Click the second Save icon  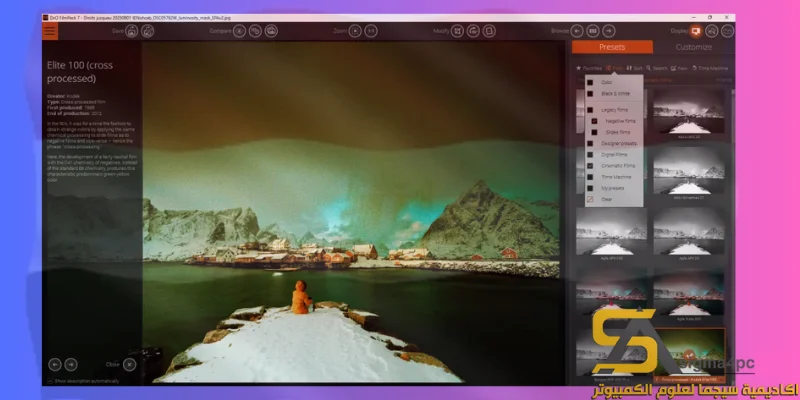[x=147, y=31]
